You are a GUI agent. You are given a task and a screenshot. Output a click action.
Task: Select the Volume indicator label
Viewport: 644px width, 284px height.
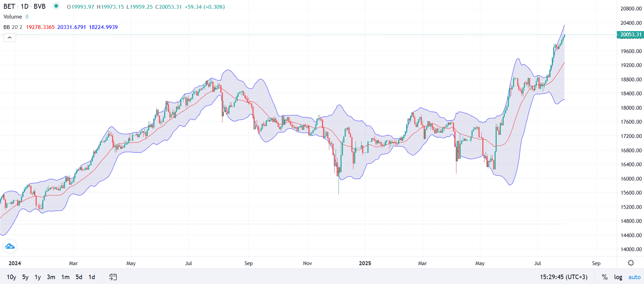point(13,17)
